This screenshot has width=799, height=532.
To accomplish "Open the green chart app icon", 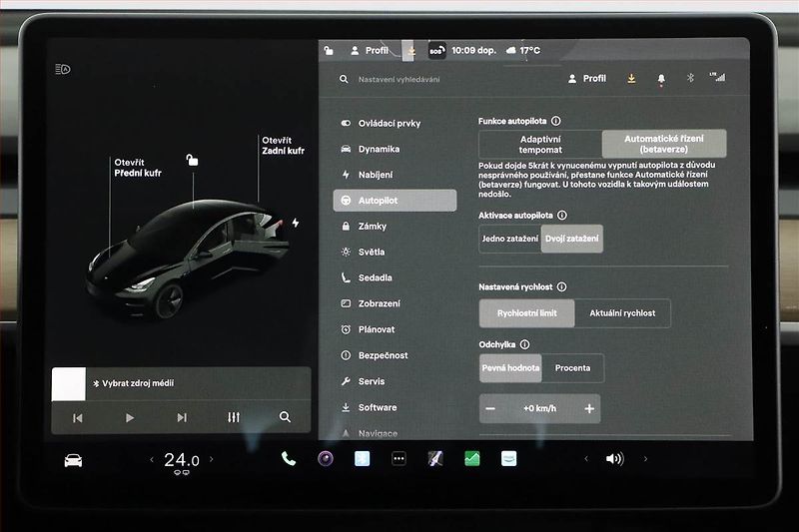I will tap(471, 459).
